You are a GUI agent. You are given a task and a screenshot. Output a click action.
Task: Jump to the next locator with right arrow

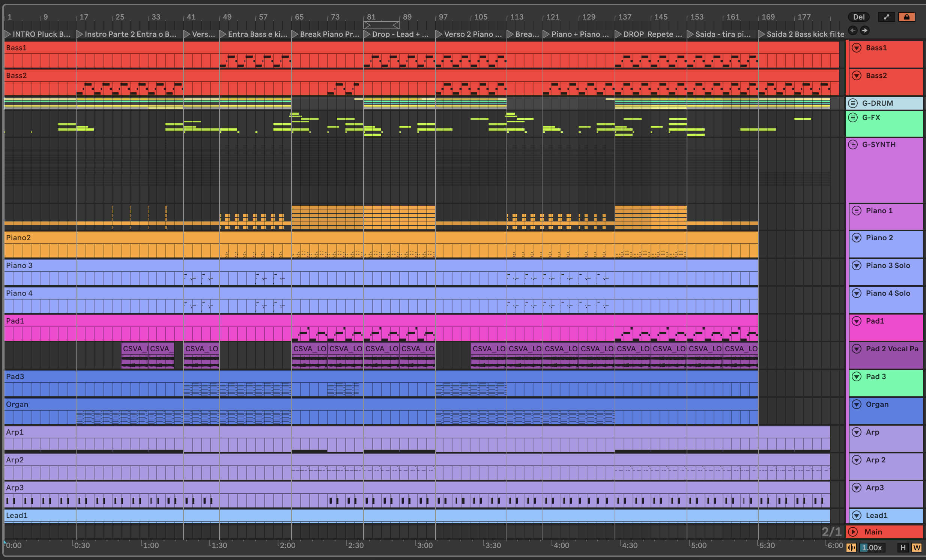[865, 30]
